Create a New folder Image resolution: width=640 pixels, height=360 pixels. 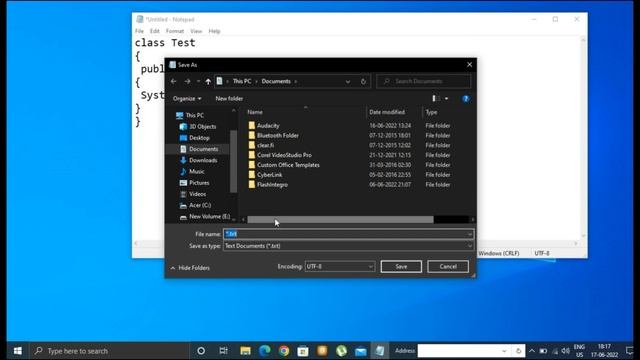coord(229,98)
